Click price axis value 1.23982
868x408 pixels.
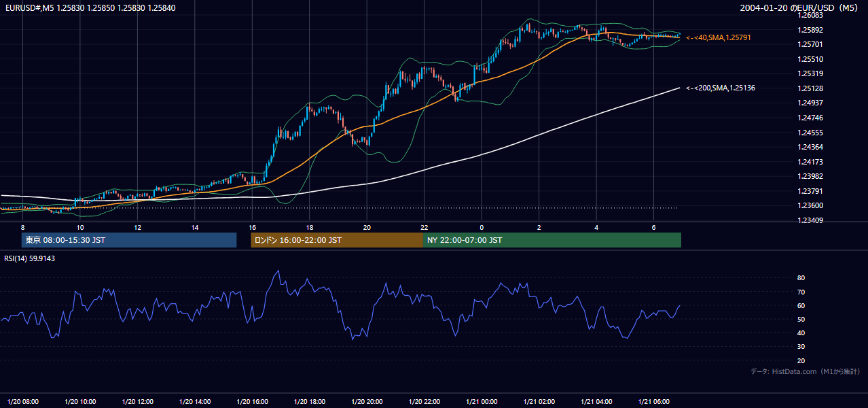point(810,176)
